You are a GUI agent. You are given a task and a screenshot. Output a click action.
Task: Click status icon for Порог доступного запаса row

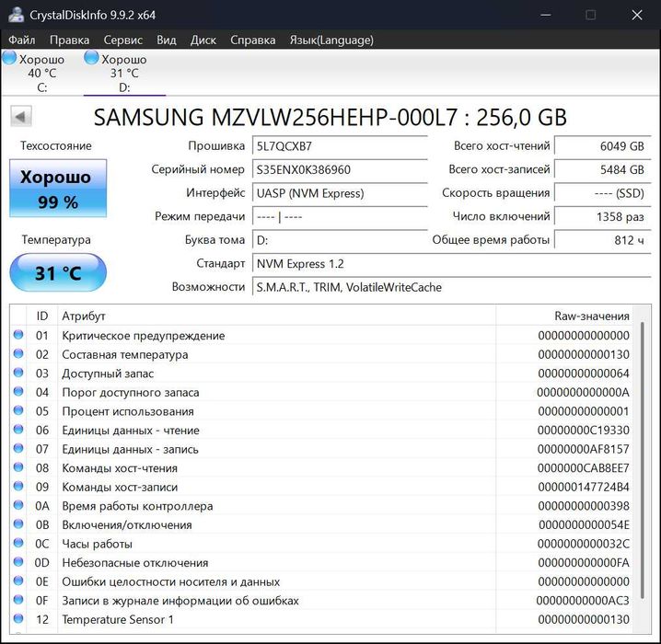tap(18, 392)
